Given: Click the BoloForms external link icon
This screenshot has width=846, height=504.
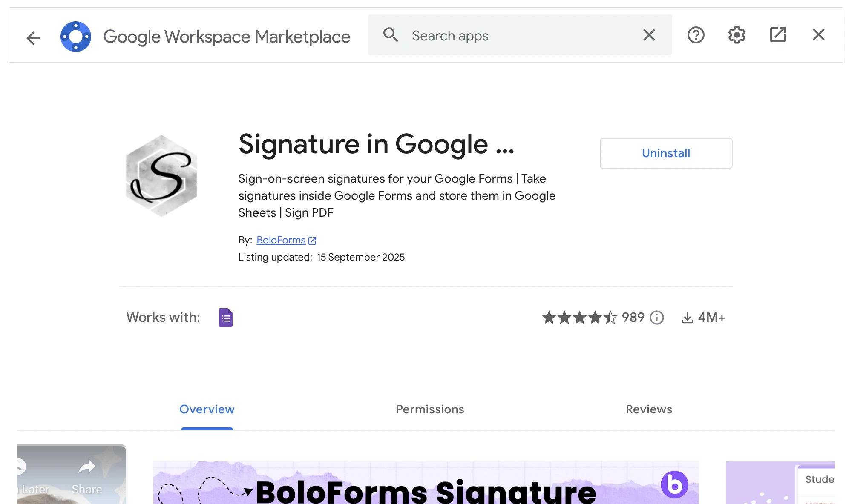Looking at the screenshot, I should pos(313,240).
